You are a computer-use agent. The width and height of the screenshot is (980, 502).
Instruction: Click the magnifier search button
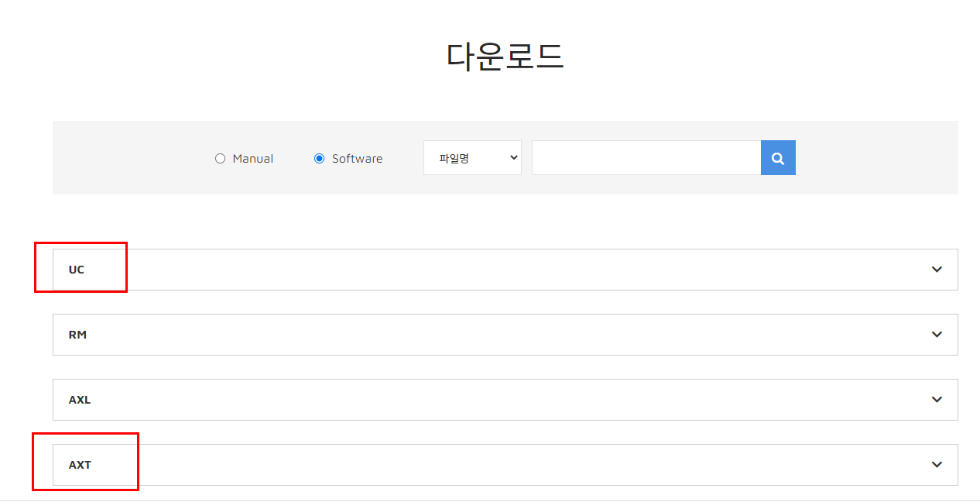pos(778,158)
